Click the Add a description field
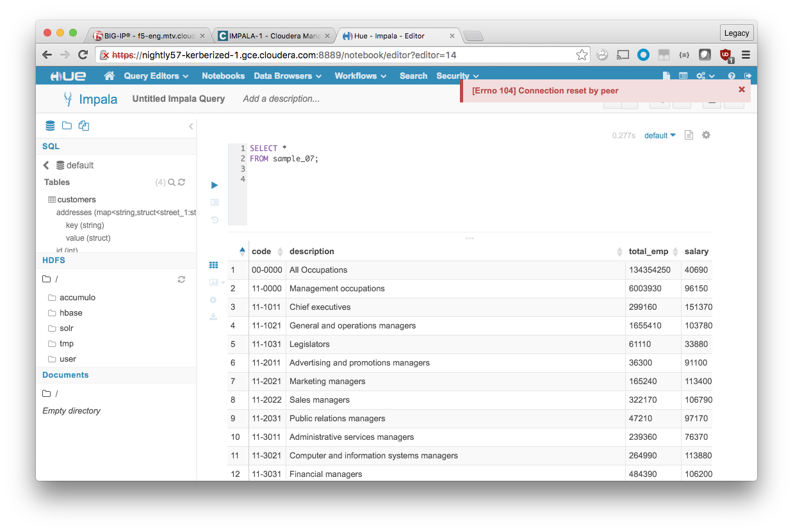 coord(281,99)
